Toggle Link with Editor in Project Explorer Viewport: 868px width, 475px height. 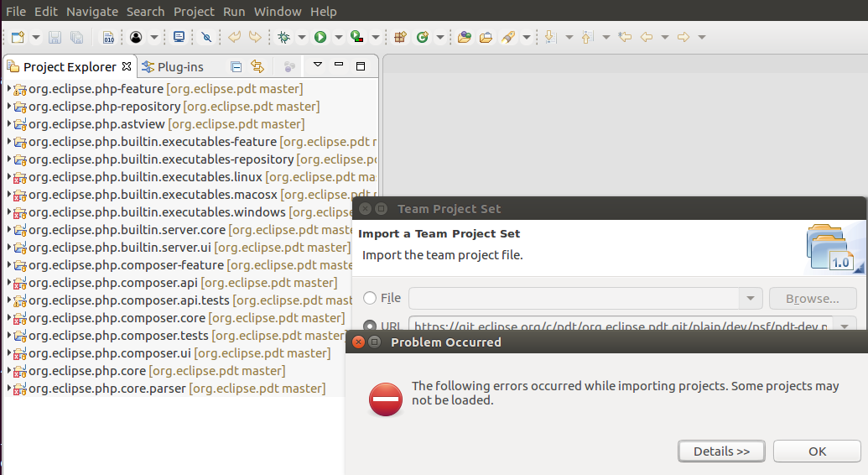[257, 66]
